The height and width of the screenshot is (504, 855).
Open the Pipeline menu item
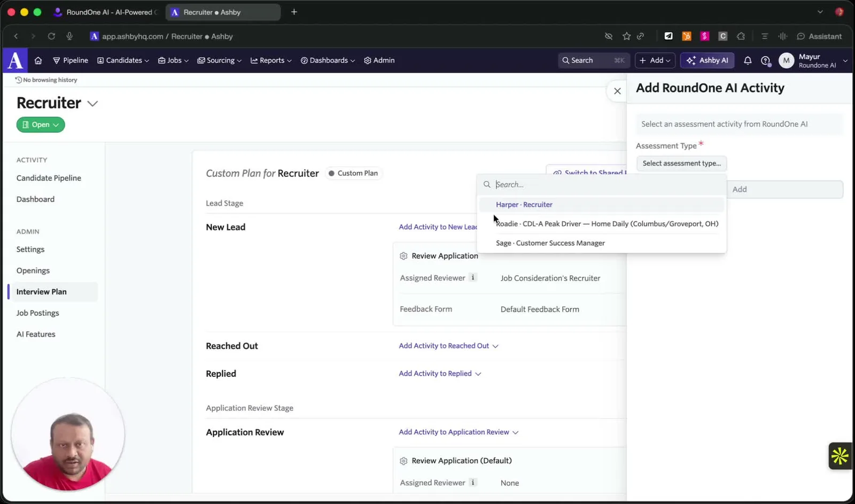pyautogui.click(x=71, y=60)
